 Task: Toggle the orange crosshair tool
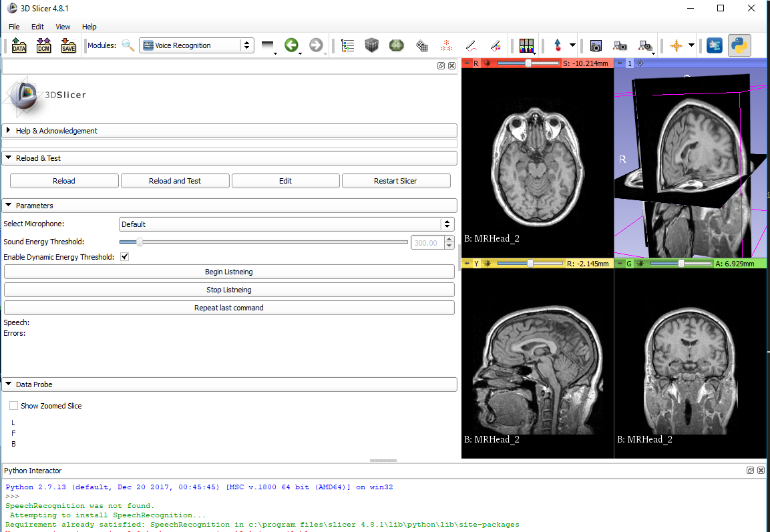point(677,45)
